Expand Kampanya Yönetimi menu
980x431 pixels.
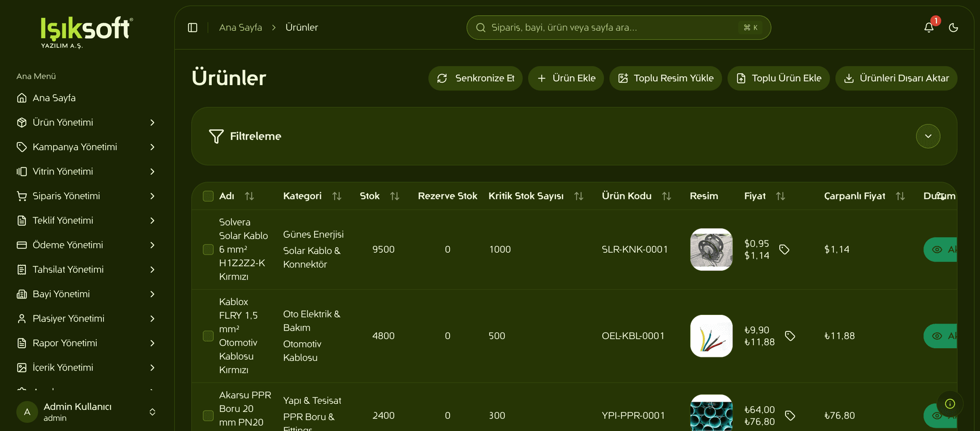pyautogui.click(x=152, y=147)
